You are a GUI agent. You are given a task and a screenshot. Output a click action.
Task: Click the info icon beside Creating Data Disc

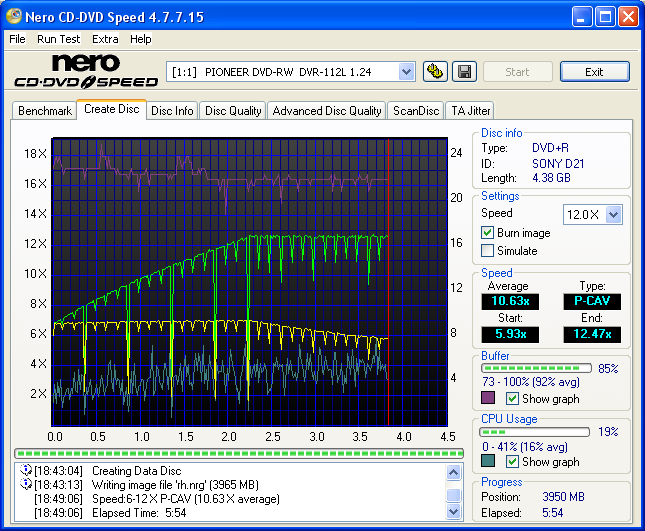click(x=26, y=470)
